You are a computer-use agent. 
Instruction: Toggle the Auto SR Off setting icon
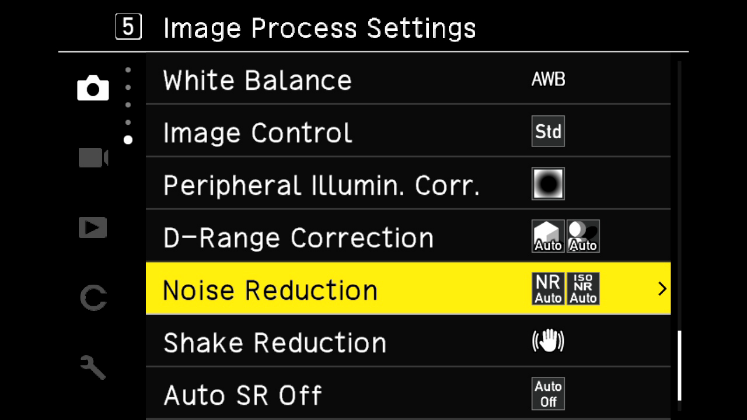click(548, 393)
